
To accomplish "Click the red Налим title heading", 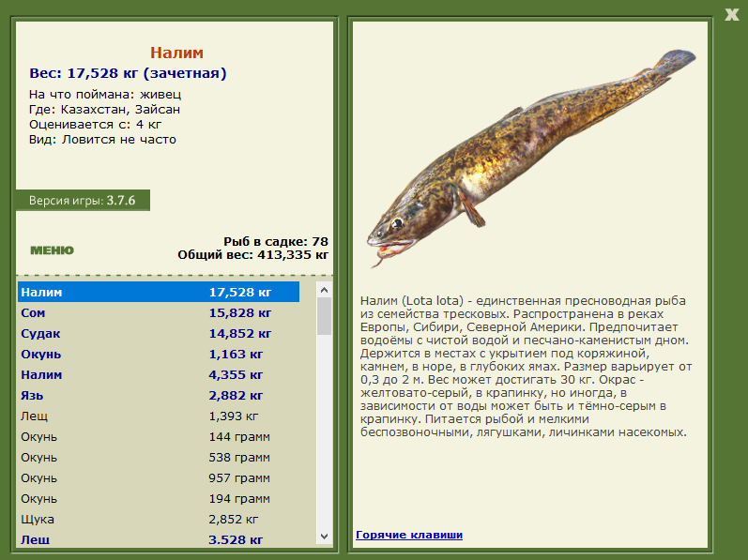I will pyautogui.click(x=176, y=53).
